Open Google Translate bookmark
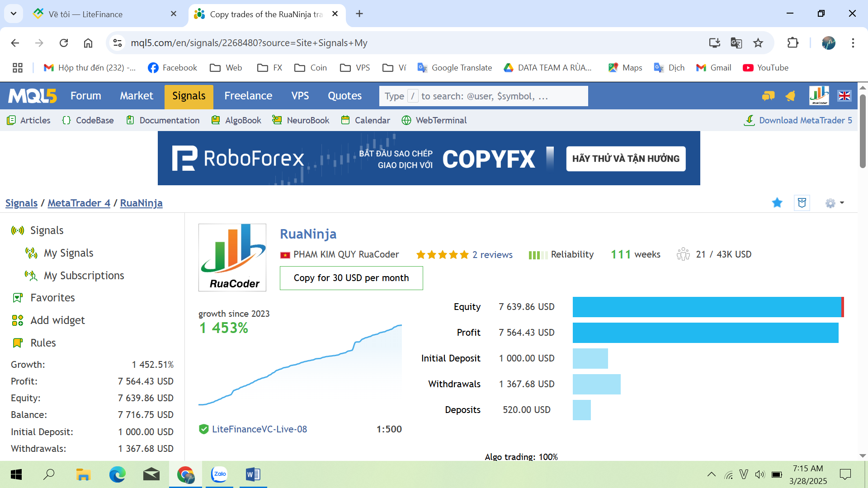The height and width of the screenshot is (488, 868). point(455,68)
